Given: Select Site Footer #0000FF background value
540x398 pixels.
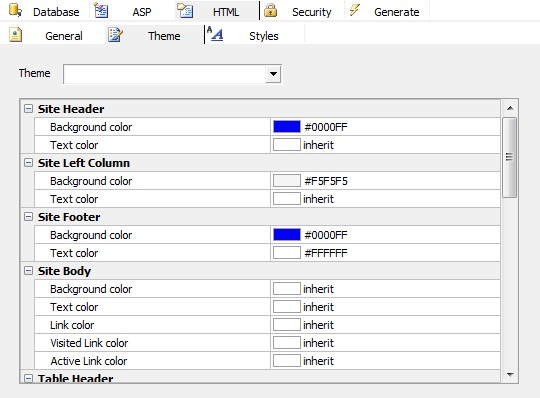Looking at the screenshot, I should pyautogui.click(x=326, y=235).
